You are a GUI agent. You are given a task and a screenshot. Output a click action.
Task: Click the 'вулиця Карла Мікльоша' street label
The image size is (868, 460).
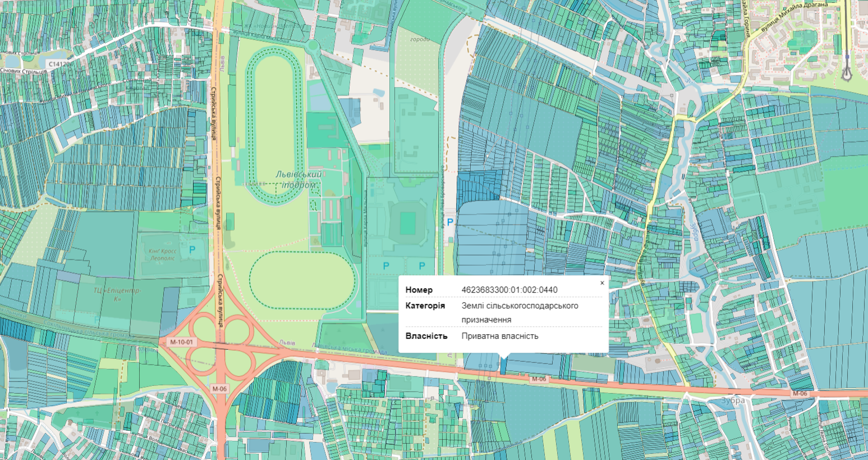coord(261,38)
